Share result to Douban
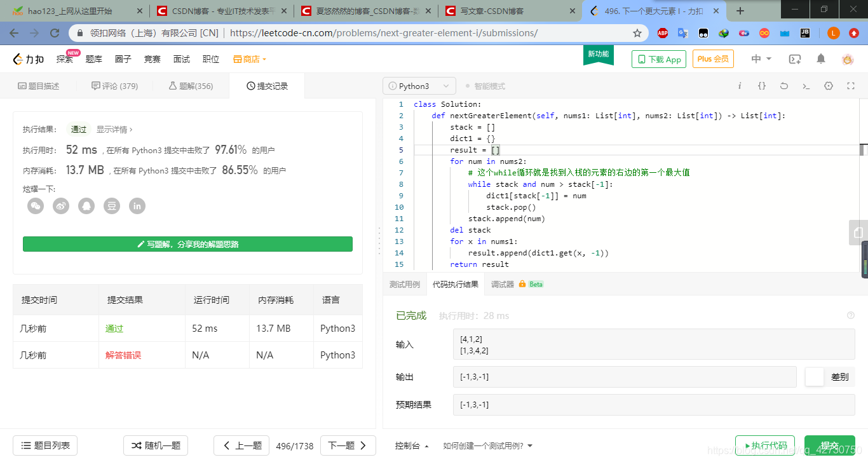The width and height of the screenshot is (868, 462). click(112, 206)
